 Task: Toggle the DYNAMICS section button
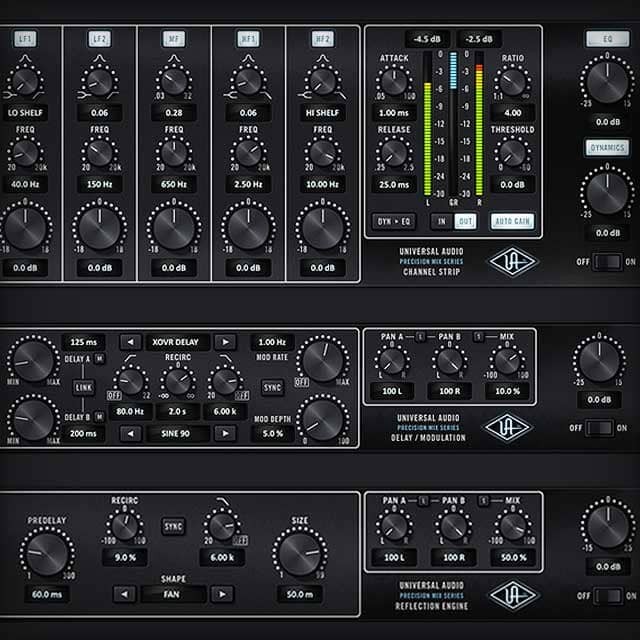[x=607, y=147]
